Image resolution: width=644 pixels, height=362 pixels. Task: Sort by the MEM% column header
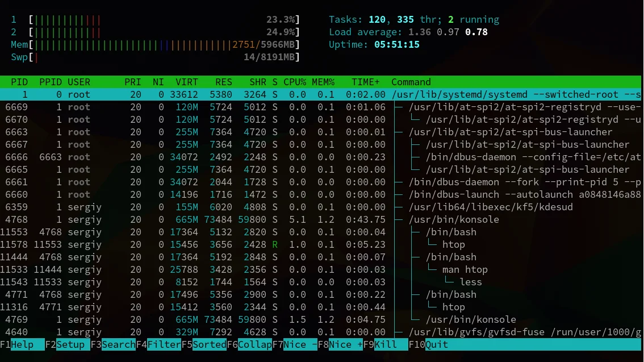coord(323,82)
